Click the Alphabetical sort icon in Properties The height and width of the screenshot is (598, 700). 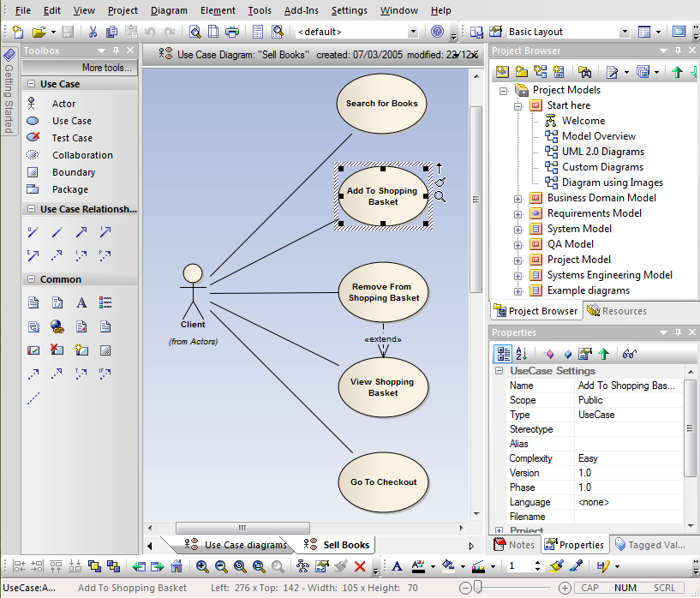click(x=522, y=354)
